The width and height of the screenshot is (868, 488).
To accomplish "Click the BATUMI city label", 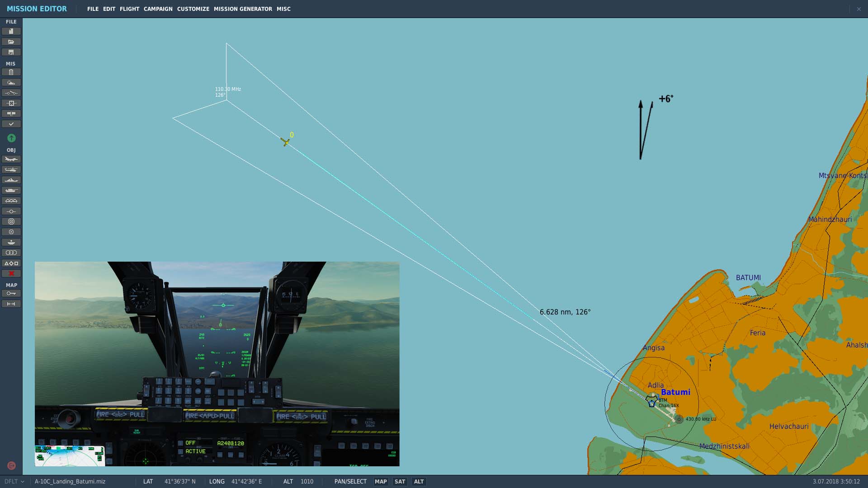I will [x=748, y=277].
